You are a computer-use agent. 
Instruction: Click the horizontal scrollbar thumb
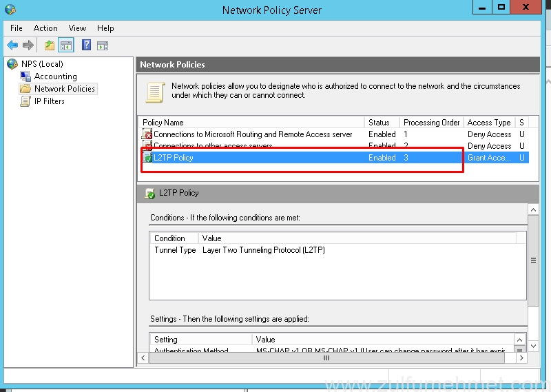pos(326,358)
